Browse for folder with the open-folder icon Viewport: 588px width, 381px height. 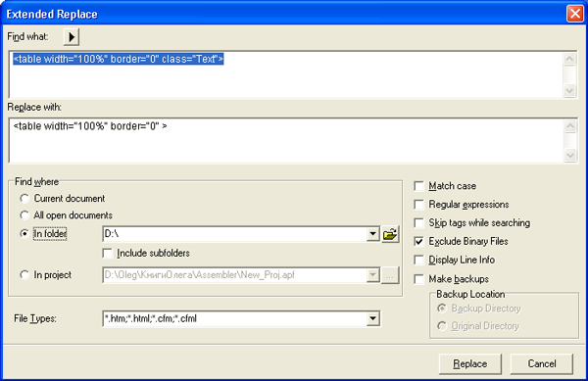[390, 234]
